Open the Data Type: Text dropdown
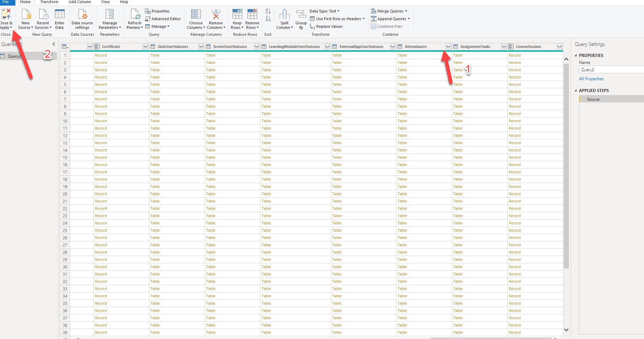 click(325, 11)
